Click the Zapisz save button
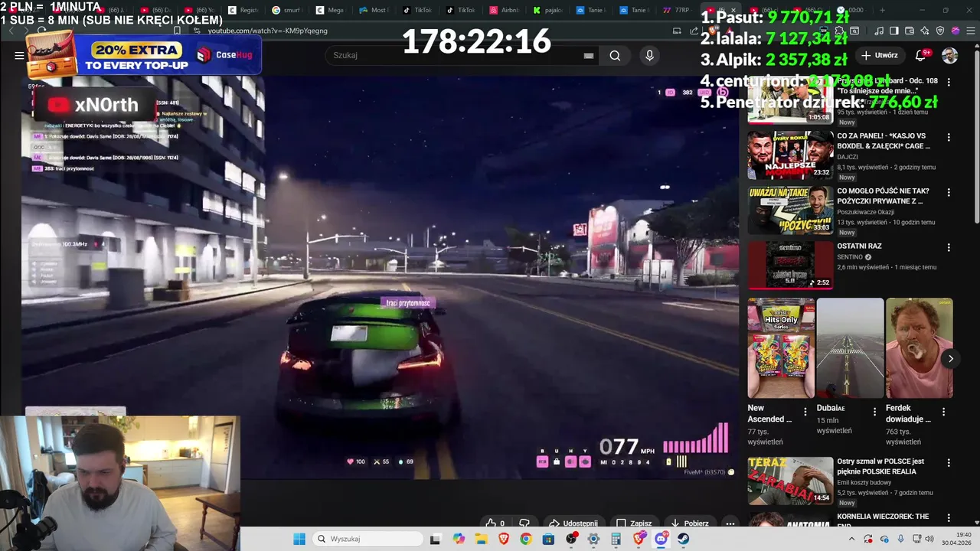980x551 pixels. 634,523
